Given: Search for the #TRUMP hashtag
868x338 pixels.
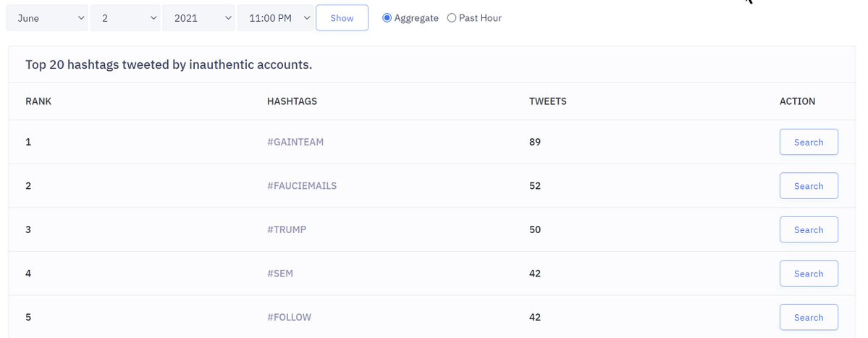Looking at the screenshot, I should 809,229.
